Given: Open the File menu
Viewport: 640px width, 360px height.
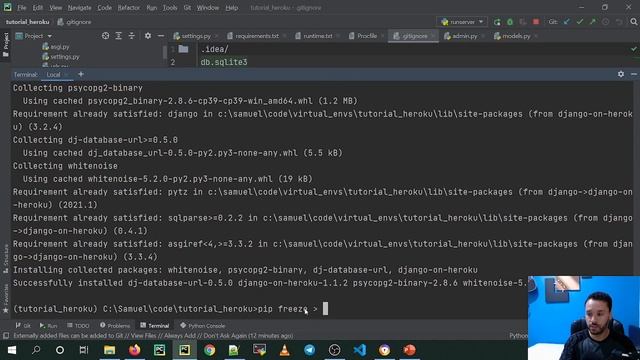Looking at the screenshot, I should 22,8.
